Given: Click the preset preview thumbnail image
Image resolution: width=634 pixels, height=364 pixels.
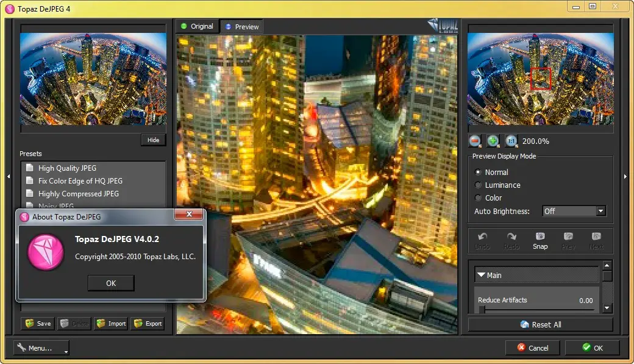Looking at the screenshot, I should click(93, 79).
